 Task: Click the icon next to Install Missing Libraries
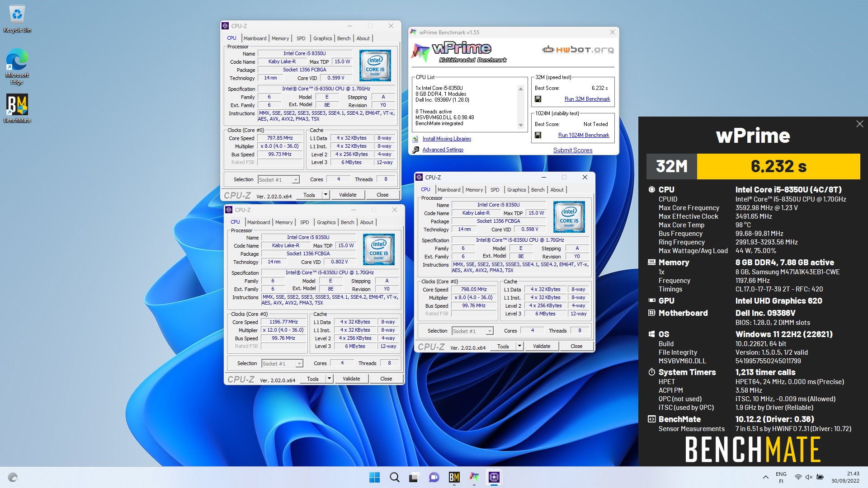pos(415,139)
